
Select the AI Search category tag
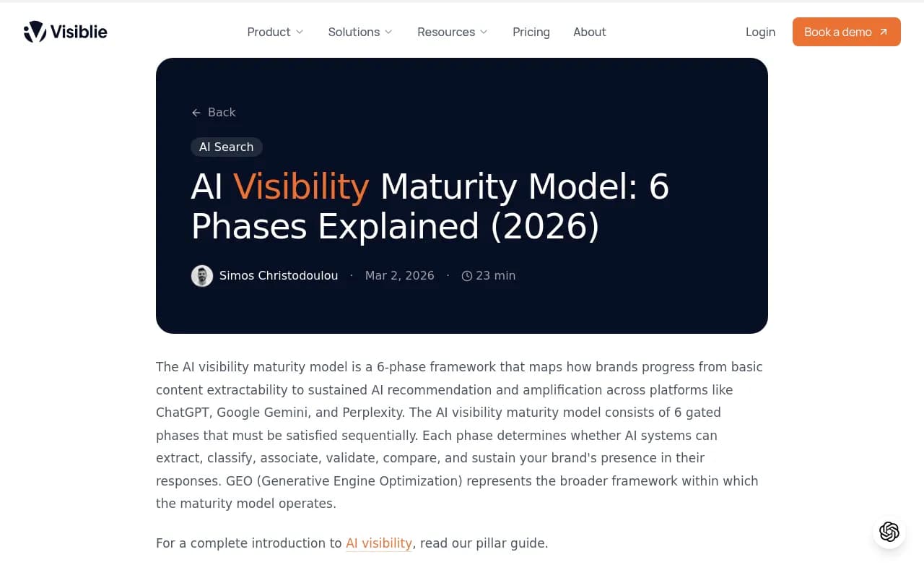(x=226, y=147)
